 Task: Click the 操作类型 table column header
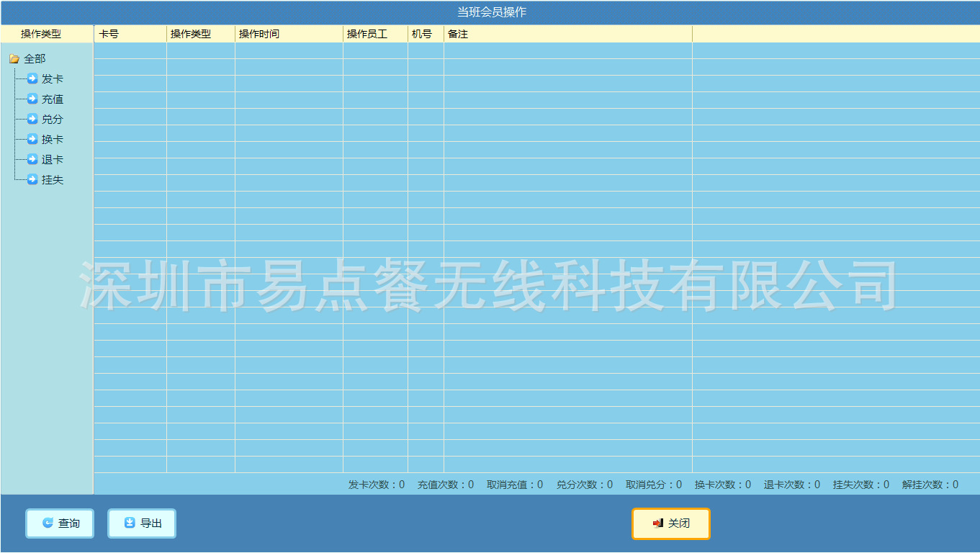tap(201, 34)
